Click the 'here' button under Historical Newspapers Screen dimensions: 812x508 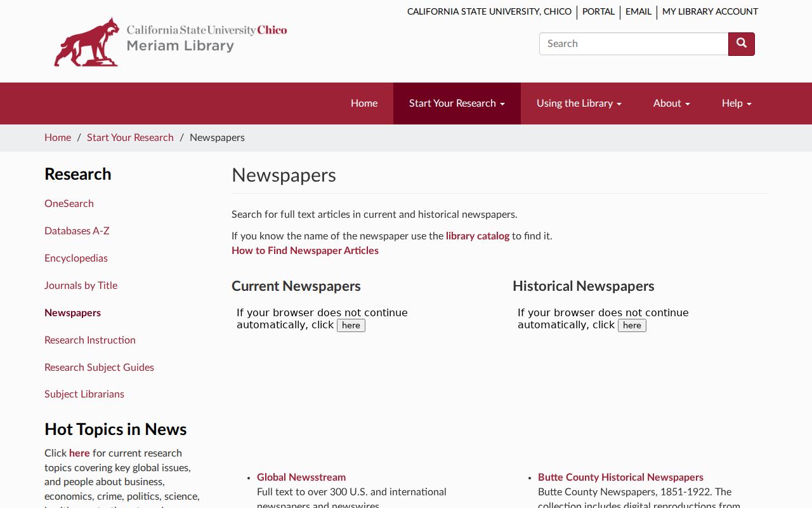pos(632,325)
